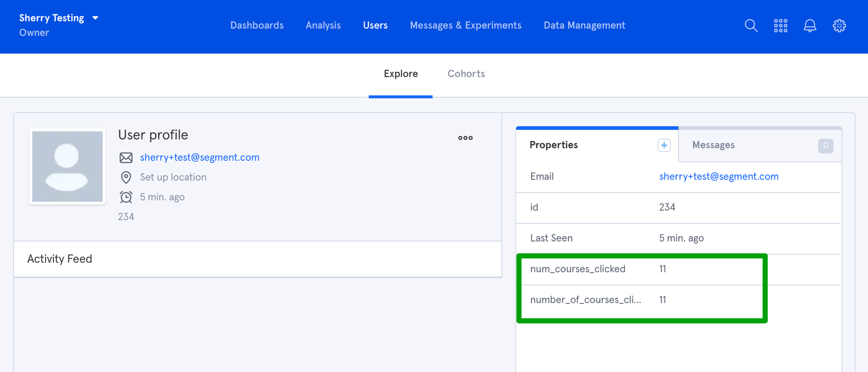868x372 pixels.
Task: Click the profile email address link
Action: pos(200,157)
